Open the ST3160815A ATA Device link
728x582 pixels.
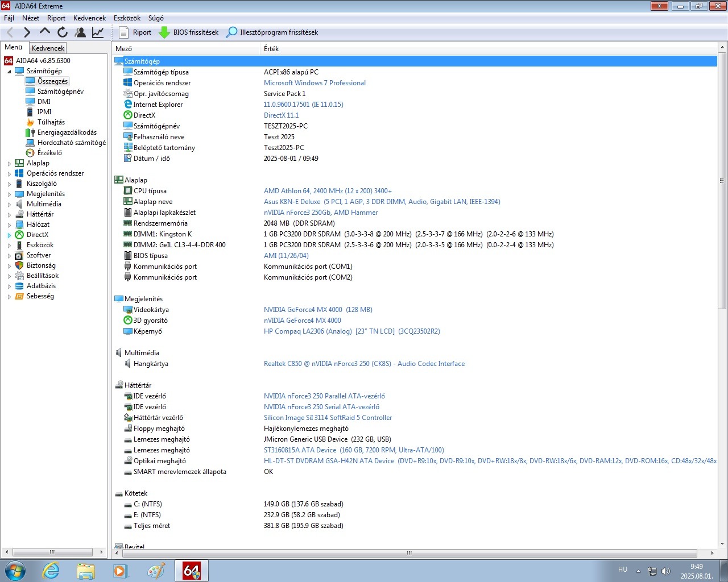tap(354, 450)
